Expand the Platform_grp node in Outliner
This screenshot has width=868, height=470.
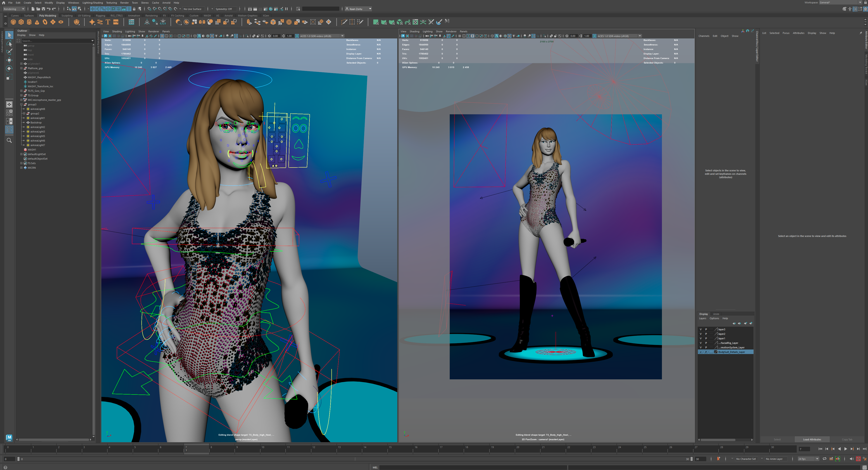pyautogui.click(x=21, y=68)
